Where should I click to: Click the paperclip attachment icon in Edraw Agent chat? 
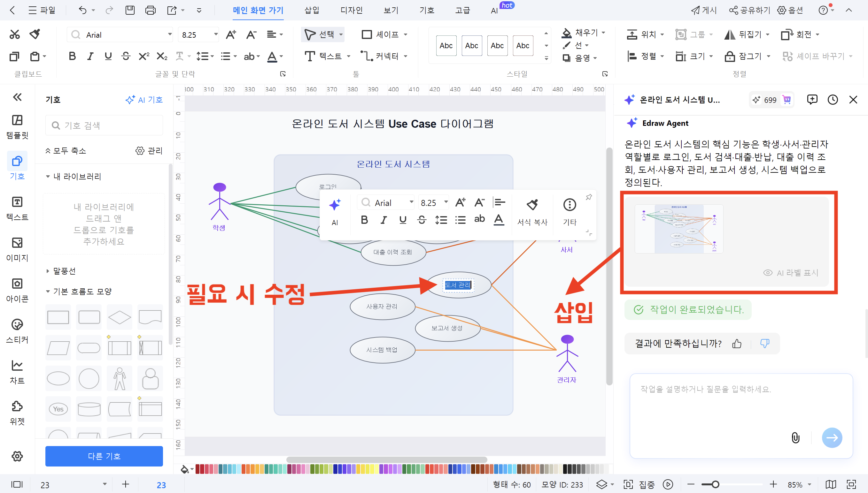(795, 437)
